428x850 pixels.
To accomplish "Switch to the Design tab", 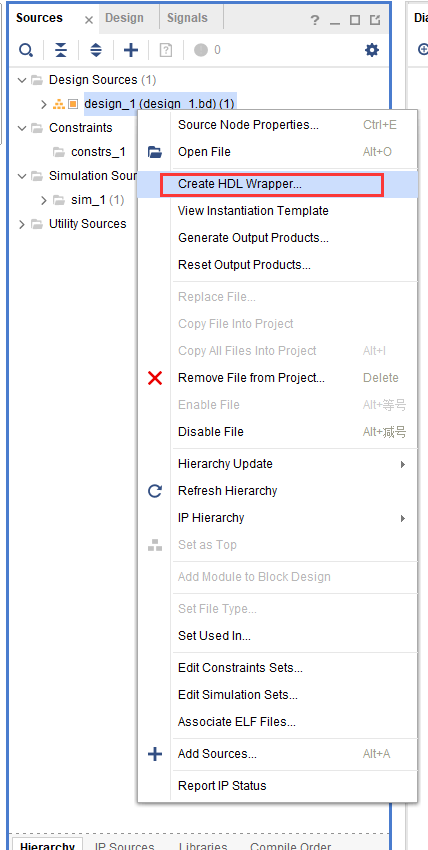I will (124, 18).
